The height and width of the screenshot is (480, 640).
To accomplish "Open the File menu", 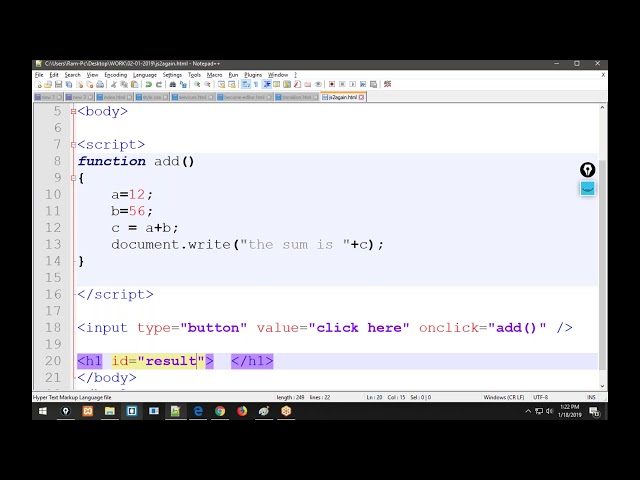I will pos(39,75).
